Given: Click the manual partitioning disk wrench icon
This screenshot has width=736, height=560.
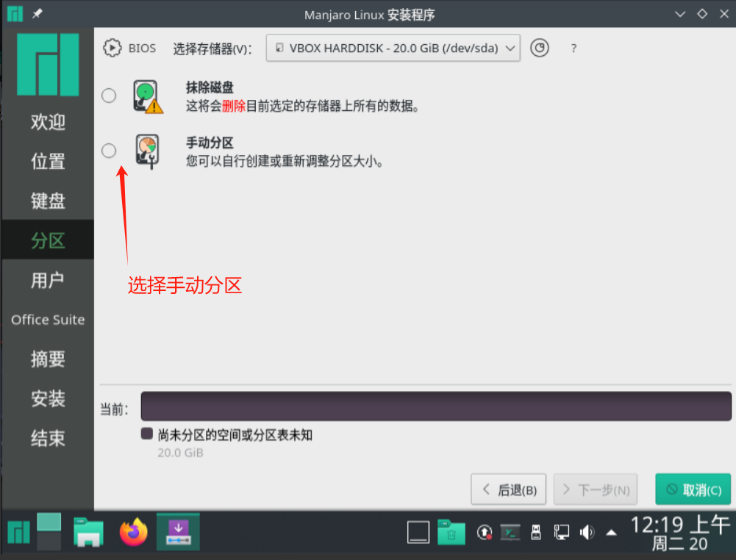Looking at the screenshot, I should pos(147,151).
